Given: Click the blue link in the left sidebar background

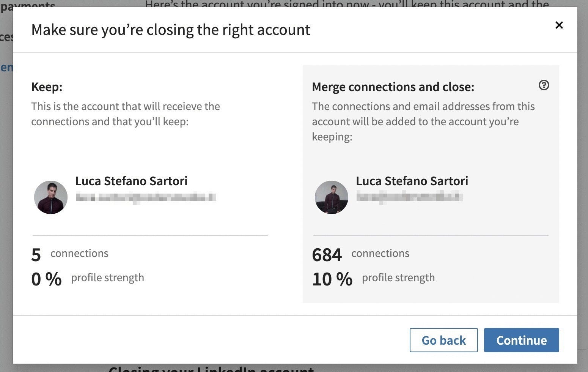Looking at the screenshot, I should coord(5,67).
